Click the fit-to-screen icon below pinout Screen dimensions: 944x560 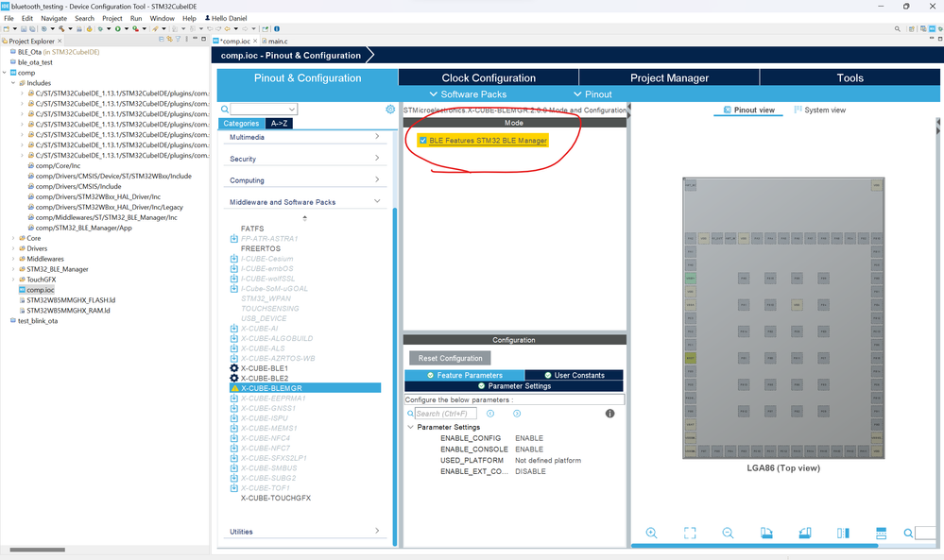coord(690,533)
